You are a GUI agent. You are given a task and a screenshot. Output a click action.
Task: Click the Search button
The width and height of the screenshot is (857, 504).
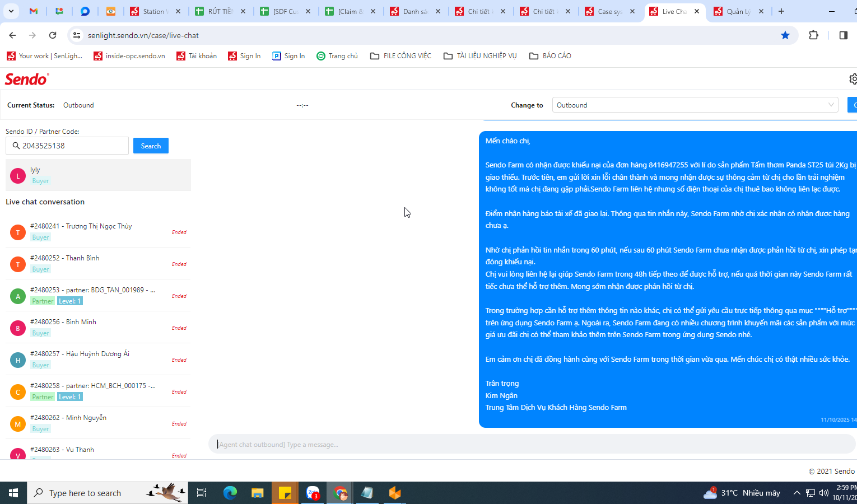[x=151, y=146]
